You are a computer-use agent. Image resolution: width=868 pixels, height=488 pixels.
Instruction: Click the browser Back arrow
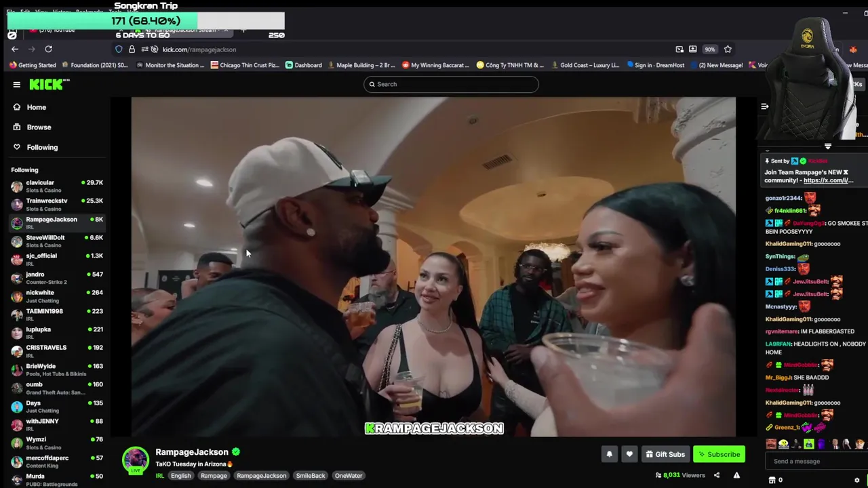click(15, 49)
